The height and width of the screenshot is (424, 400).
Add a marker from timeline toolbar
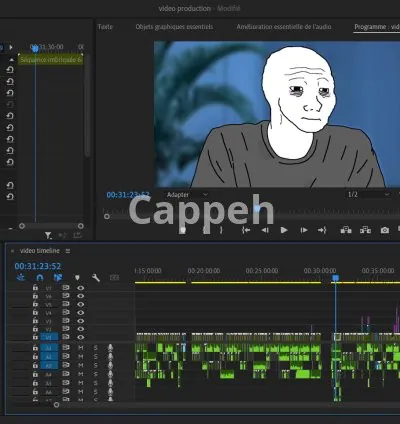[77, 277]
